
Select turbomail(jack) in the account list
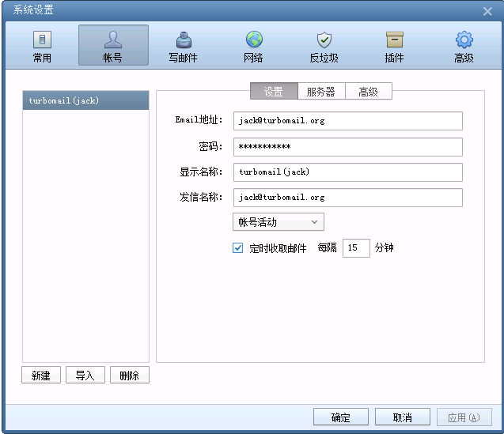[85, 101]
